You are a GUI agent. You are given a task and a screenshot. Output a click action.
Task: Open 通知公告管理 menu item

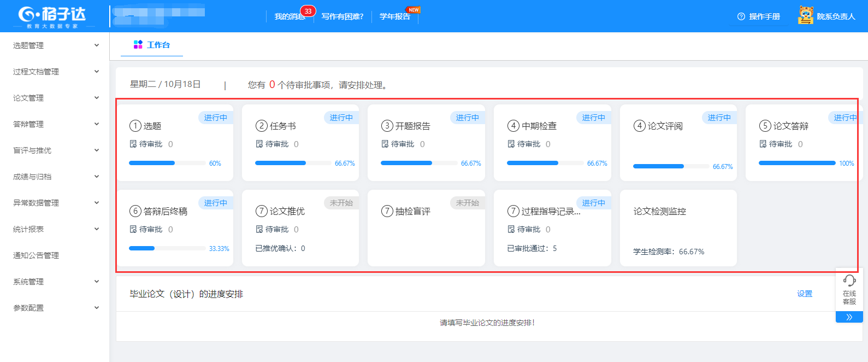pyautogui.click(x=36, y=255)
